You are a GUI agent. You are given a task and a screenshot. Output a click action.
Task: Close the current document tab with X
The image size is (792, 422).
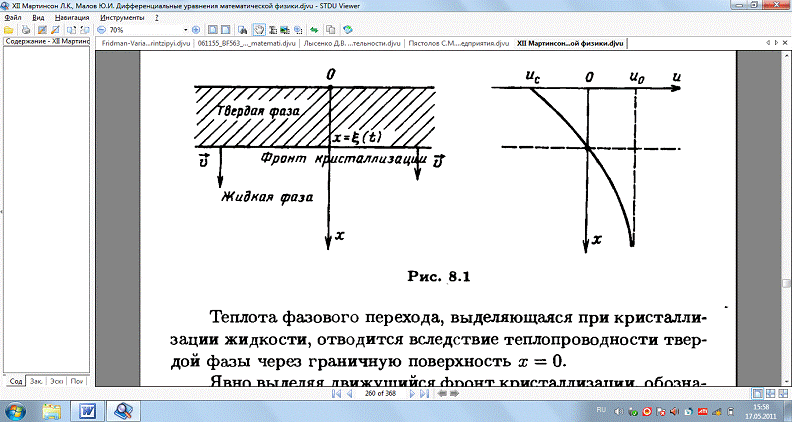785,43
